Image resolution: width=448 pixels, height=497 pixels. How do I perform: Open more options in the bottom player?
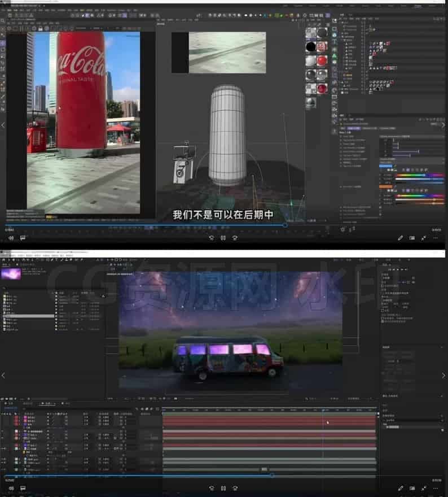436,488
